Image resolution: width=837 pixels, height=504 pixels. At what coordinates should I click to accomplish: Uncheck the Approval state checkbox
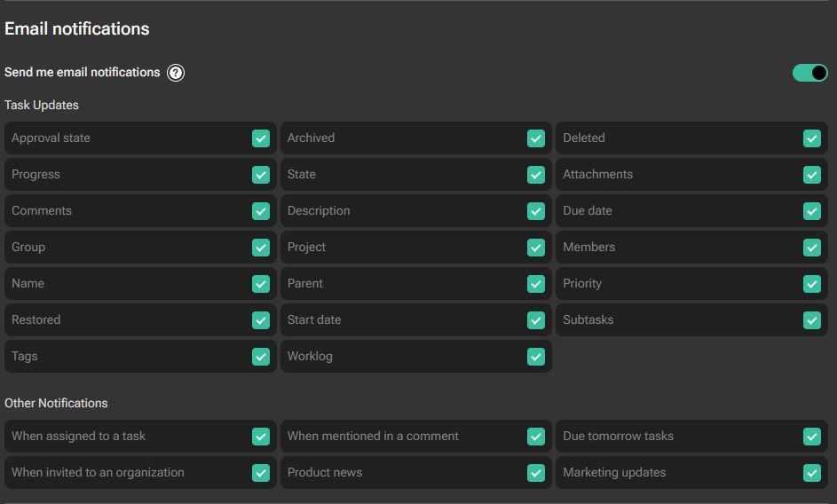pos(261,138)
